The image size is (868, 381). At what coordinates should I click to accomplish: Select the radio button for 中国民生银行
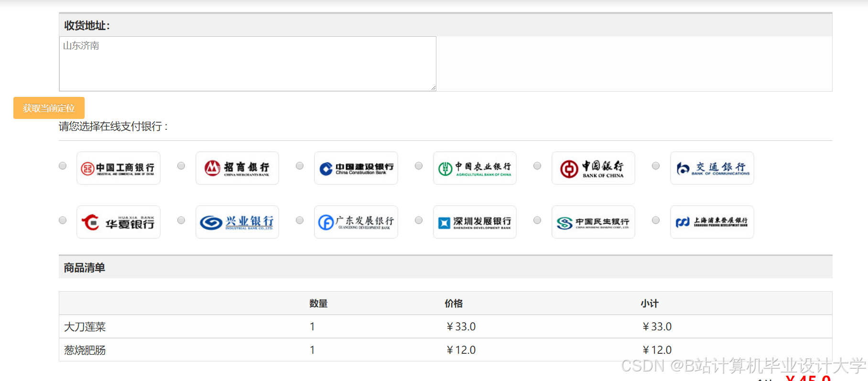(537, 220)
